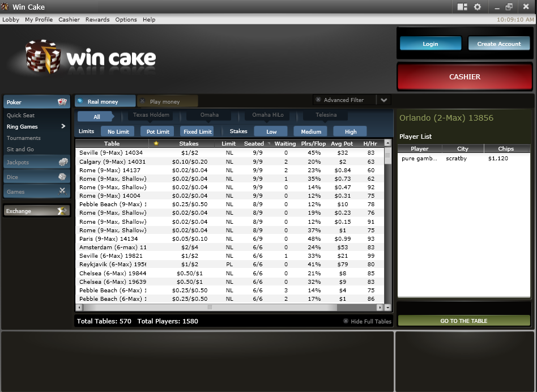The image size is (537, 392).
Task: Open the Help menu
Action: click(x=149, y=19)
